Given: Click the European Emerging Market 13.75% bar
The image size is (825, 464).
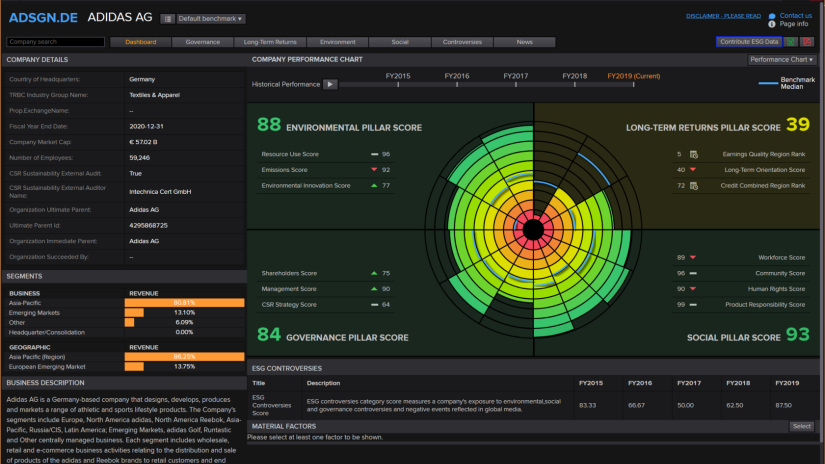Looking at the screenshot, I should (134, 367).
